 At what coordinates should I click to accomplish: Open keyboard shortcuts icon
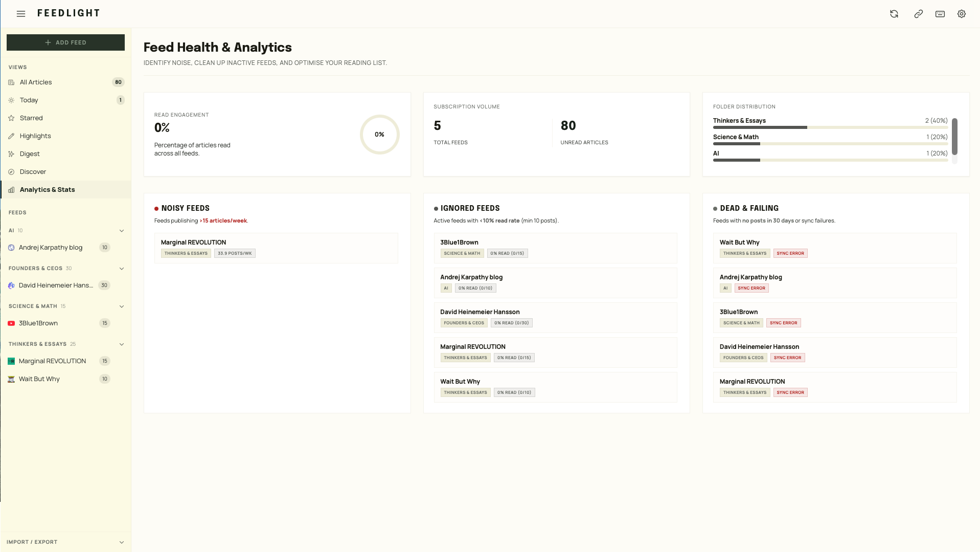940,14
